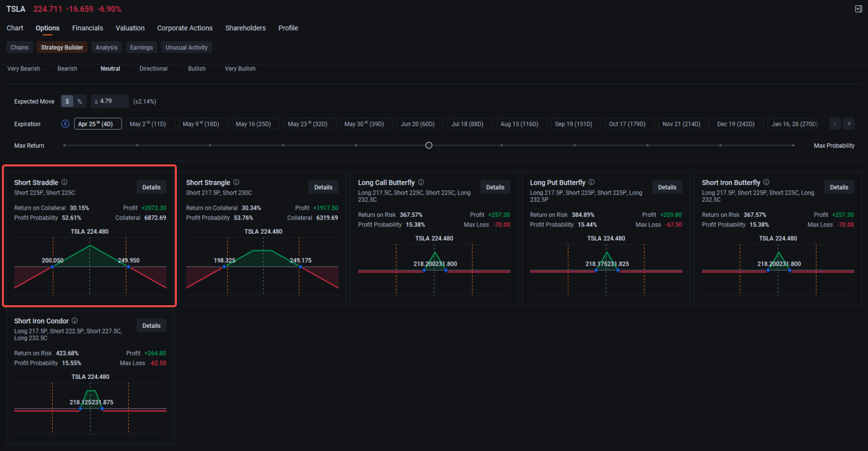Open the Short Iron Butterfly info icon
Screen dimensions: 868x451
767,182
